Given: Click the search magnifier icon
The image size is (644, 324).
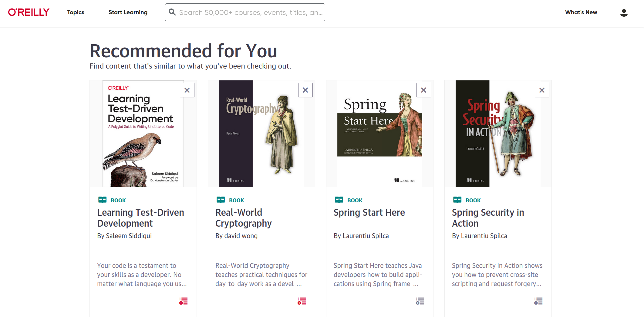Looking at the screenshot, I should (x=172, y=12).
